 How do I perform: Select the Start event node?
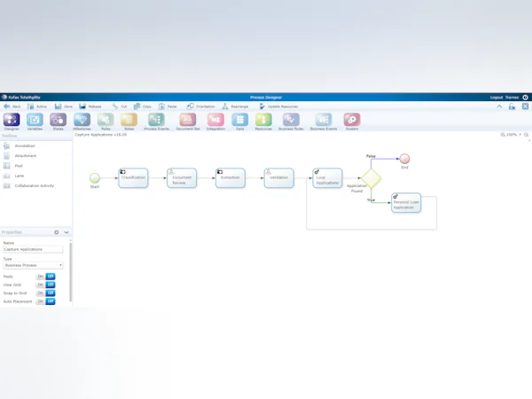click(x=95, y=178)
